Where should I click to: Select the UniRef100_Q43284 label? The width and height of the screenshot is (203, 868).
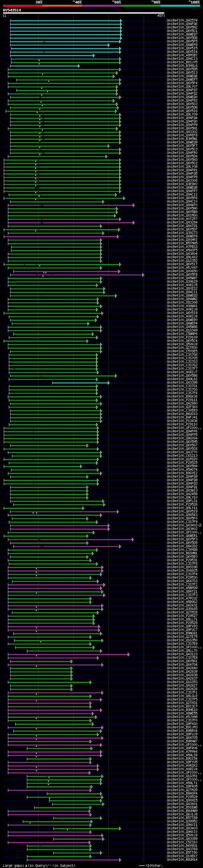(182, 223)
